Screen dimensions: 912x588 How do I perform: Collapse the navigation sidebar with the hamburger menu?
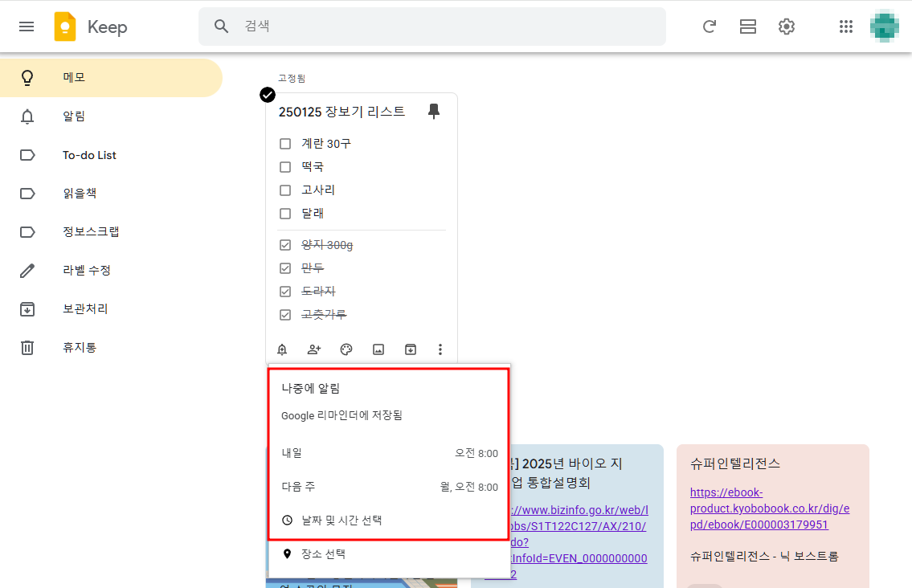(27, 26)
